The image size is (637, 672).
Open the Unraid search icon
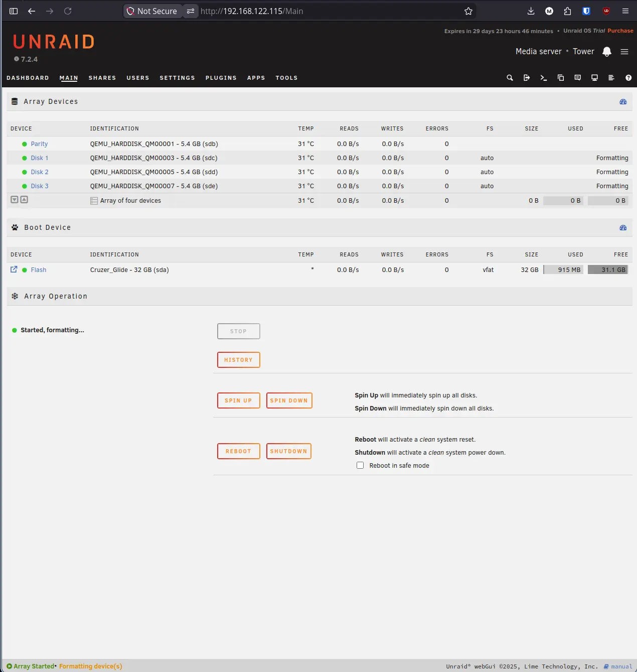[510, 78]
